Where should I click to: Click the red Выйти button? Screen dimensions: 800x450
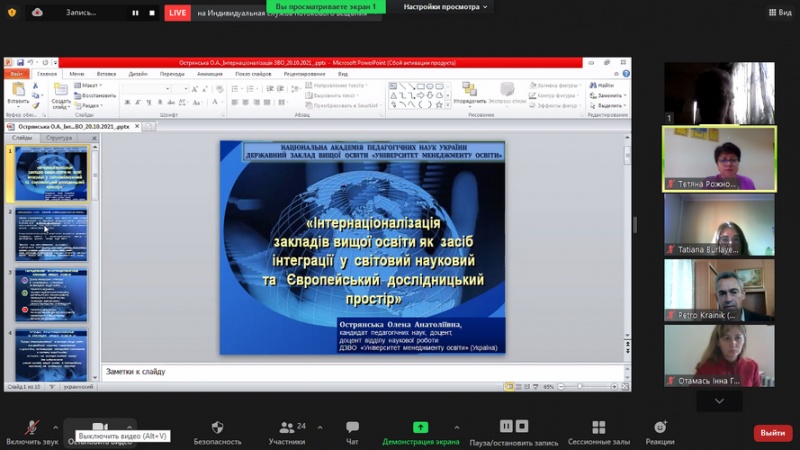pos(772,433)
